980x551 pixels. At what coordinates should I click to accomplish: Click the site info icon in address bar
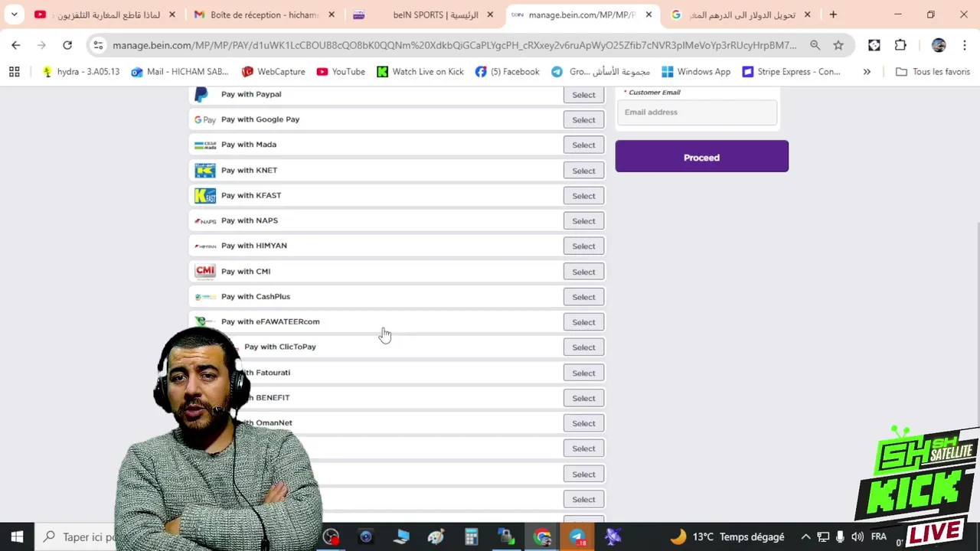[98, 45]
